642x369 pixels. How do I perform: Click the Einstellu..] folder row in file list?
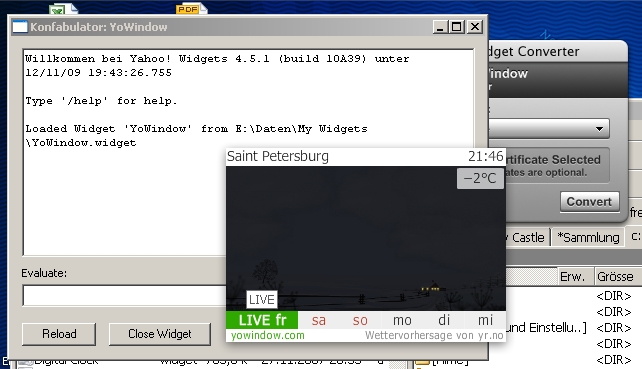click(546, 328)
